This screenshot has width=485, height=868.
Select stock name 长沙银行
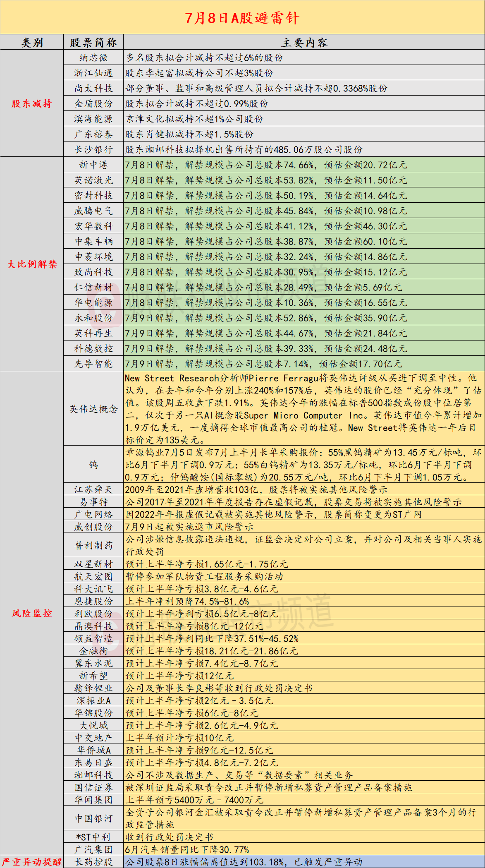93,149
